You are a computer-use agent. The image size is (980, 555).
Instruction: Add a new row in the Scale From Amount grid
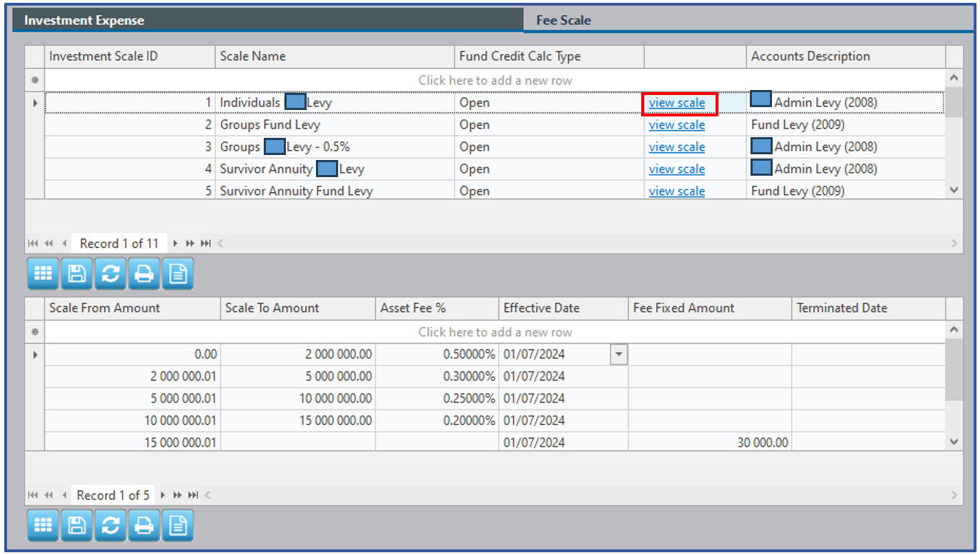(495, 331)
